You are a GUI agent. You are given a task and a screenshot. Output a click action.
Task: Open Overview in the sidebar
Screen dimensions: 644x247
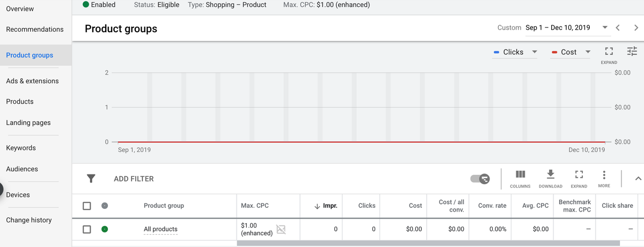20,9
